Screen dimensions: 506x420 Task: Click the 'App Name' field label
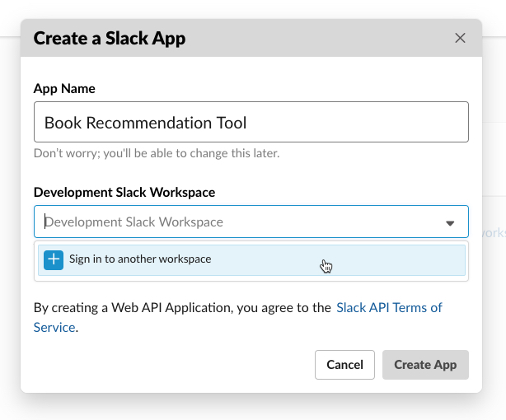pyautogui.click(x=64, y=88)
